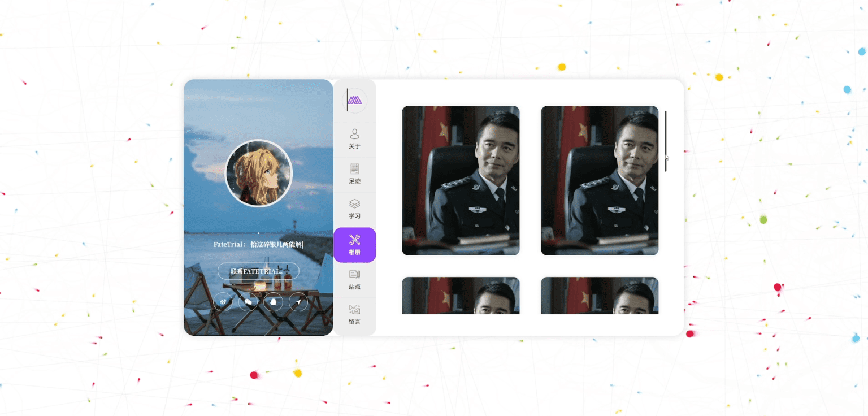This screenshot has width=868, height=416.
Task: Open the 学习 section
Action: (x=354, y=209)
